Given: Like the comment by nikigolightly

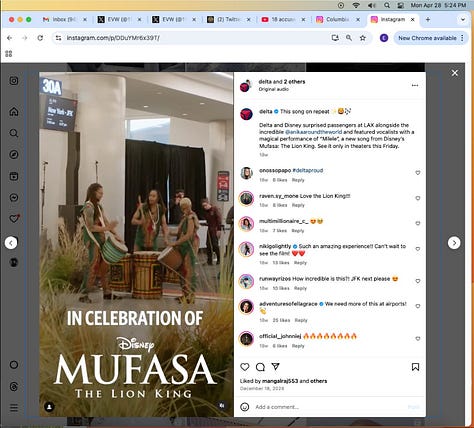Looking at the screenshot, I should tap(418, 249).
